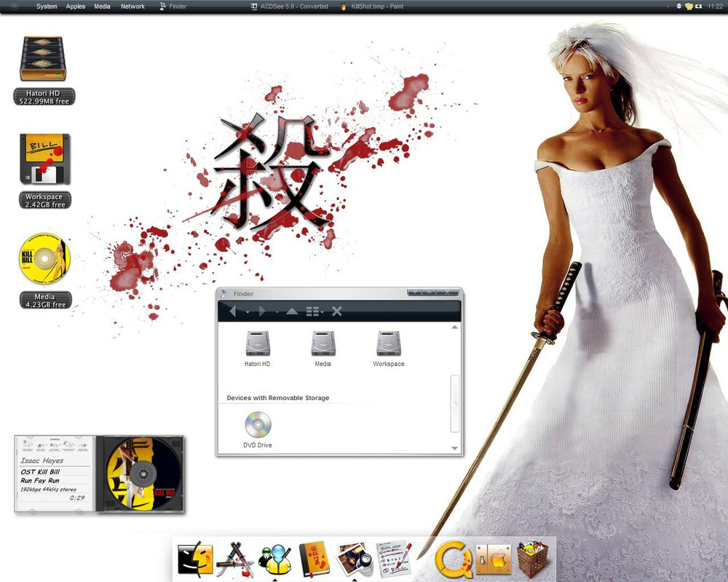Close the Finder window

(x=447, y=292)
